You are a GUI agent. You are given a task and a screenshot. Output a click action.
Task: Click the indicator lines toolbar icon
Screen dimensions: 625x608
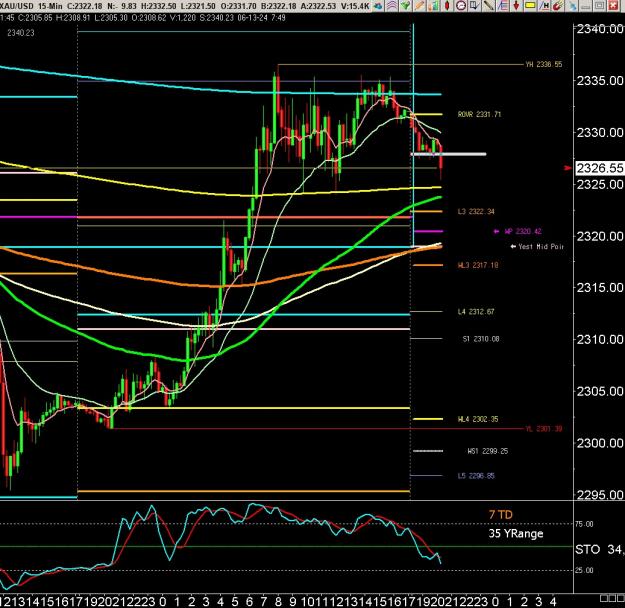coord(503,6)
